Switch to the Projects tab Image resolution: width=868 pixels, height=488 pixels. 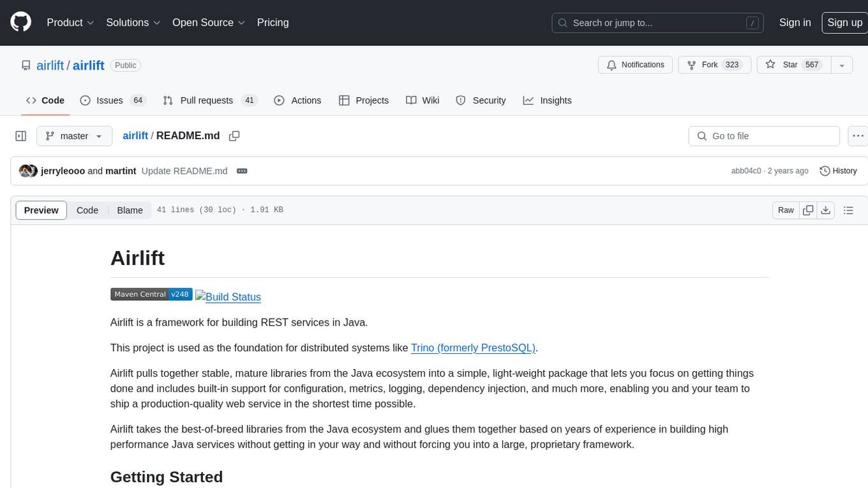pos(364,100)
